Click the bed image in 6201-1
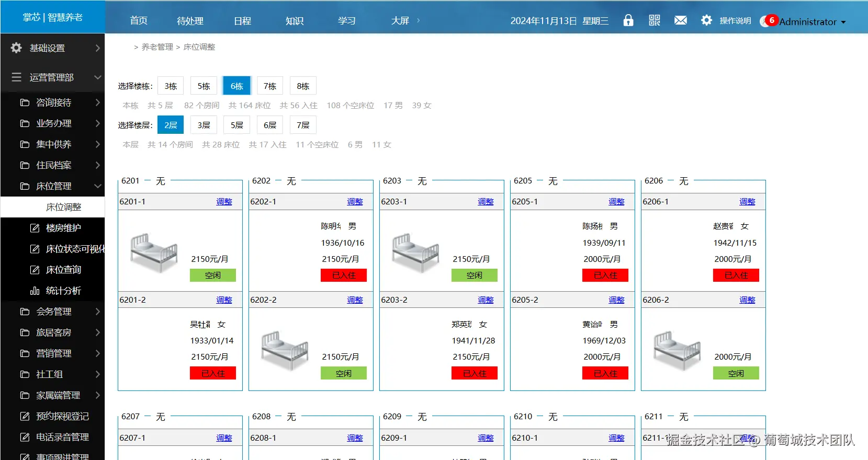 click(154, 253)
